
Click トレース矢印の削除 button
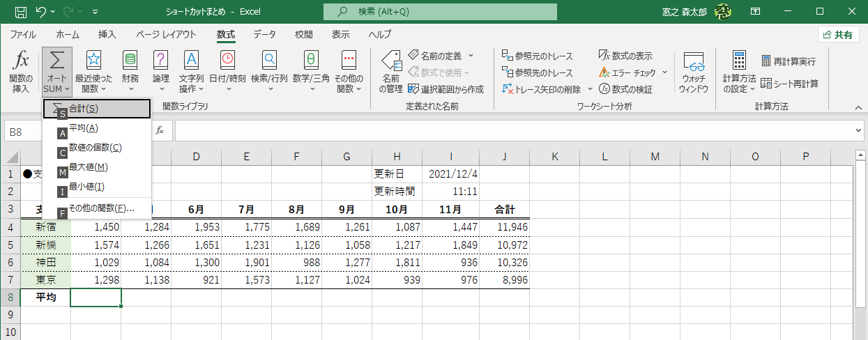pyautogui.click(x=542, y=89)
